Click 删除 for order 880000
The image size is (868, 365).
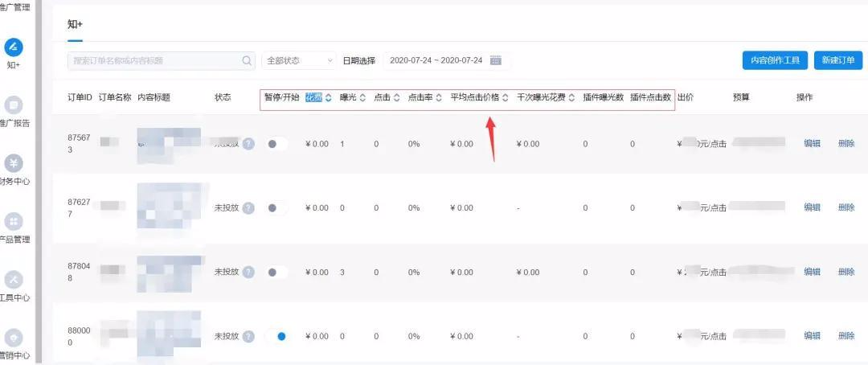[846, 336]
